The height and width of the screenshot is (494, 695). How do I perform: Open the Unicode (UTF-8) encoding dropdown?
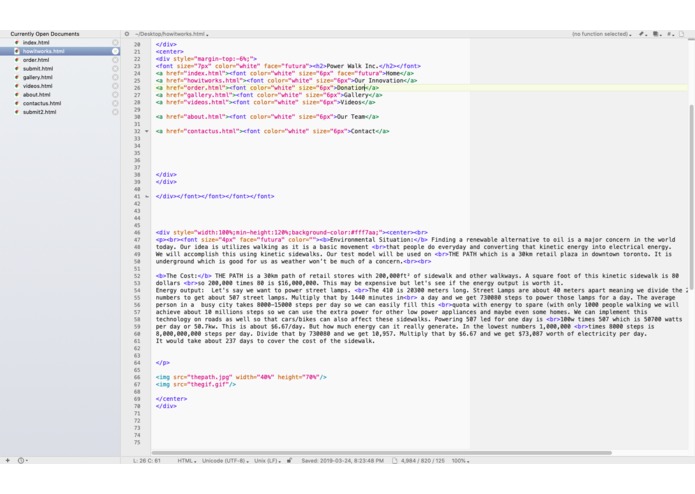coord(225,460)
